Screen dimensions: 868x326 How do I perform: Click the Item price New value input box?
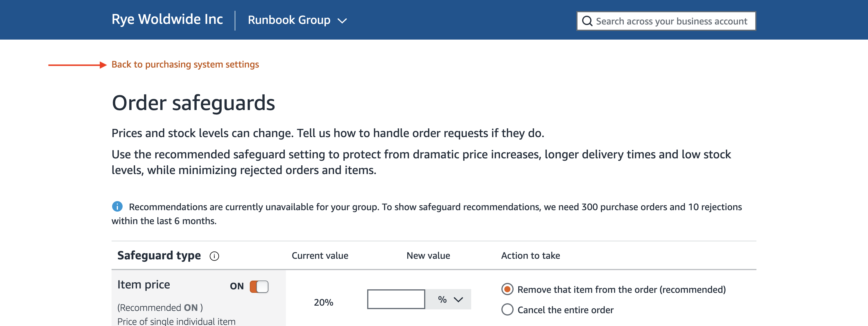click(396, 299)
